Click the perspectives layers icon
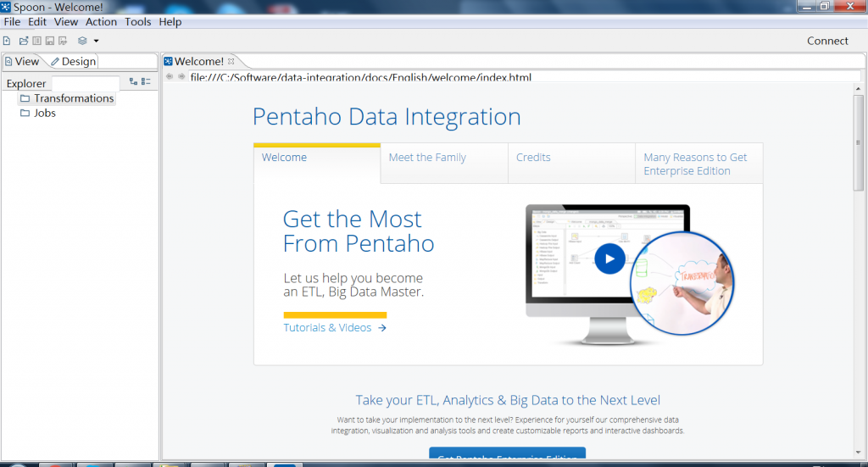 [82, 41]
